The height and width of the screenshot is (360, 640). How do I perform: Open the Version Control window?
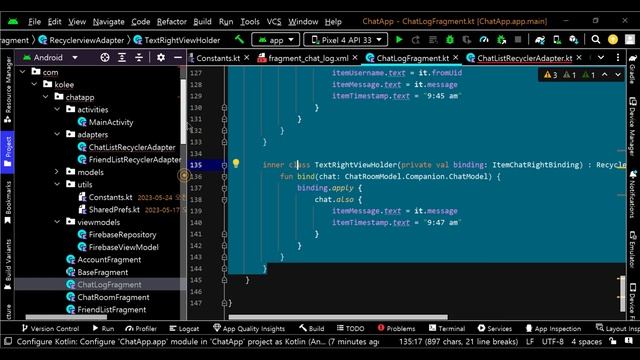coord(50,328)
